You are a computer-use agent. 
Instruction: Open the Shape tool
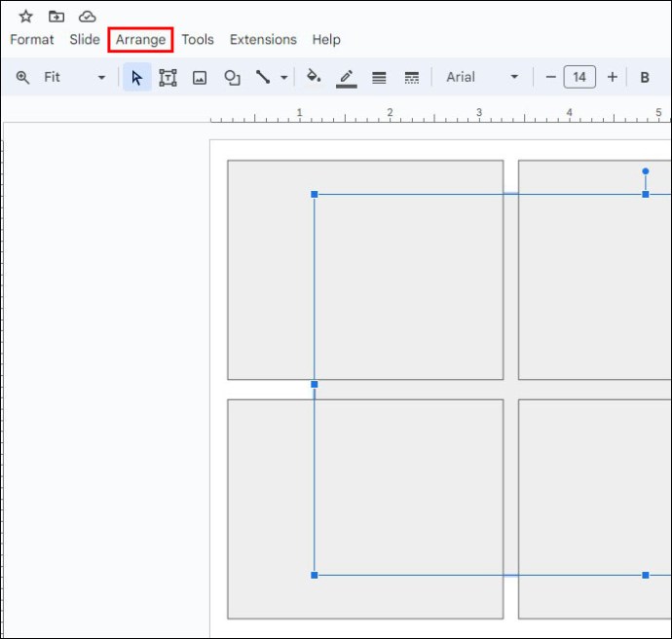click(x=232, y=78)
